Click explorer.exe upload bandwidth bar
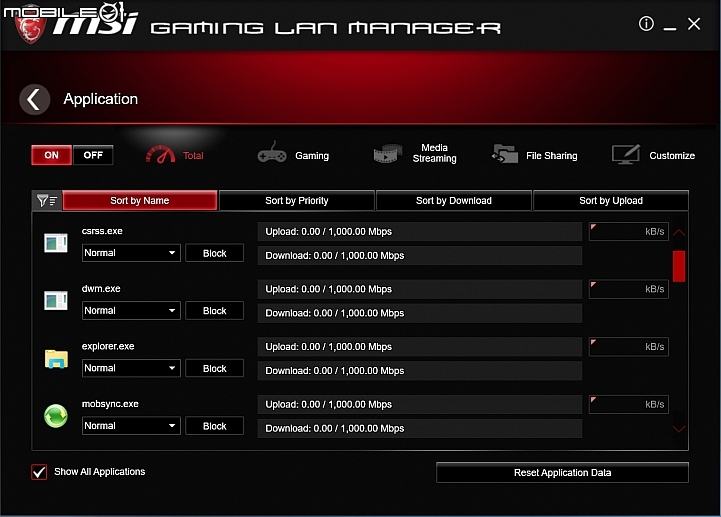721x517 pixels. 420,346
